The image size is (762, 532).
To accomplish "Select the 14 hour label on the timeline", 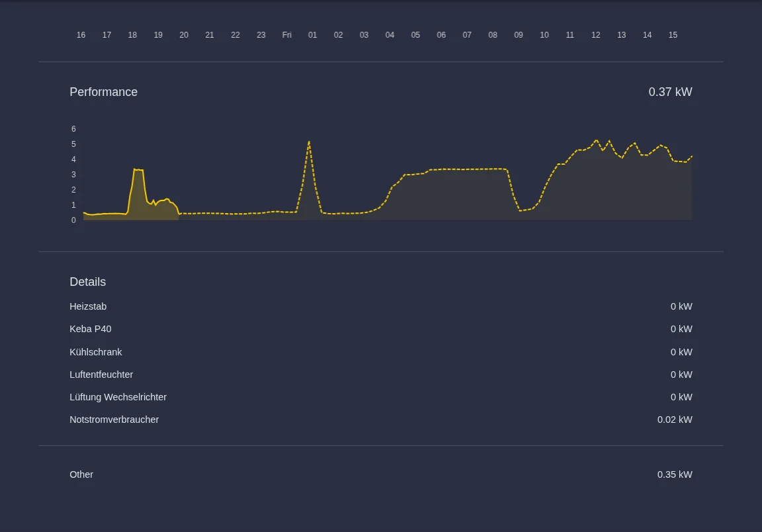I will point(648,35).
